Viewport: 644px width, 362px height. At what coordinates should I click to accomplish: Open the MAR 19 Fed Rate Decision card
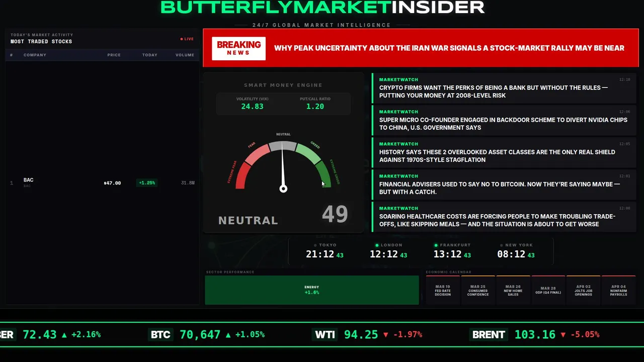(443, 290)
